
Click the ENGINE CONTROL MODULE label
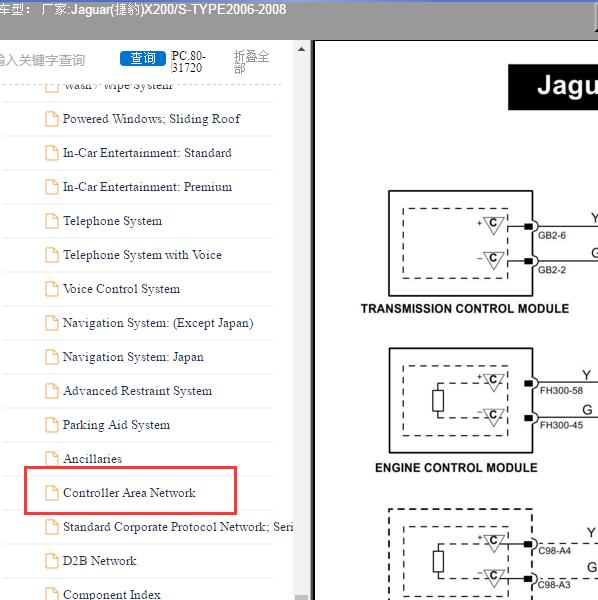pyautogui.click(x=456, y=468)
